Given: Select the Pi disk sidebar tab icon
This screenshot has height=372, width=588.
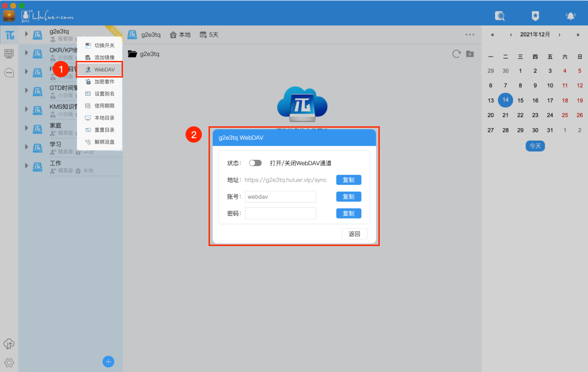Looking at the screenshot, I should click(x=9, y=35).
